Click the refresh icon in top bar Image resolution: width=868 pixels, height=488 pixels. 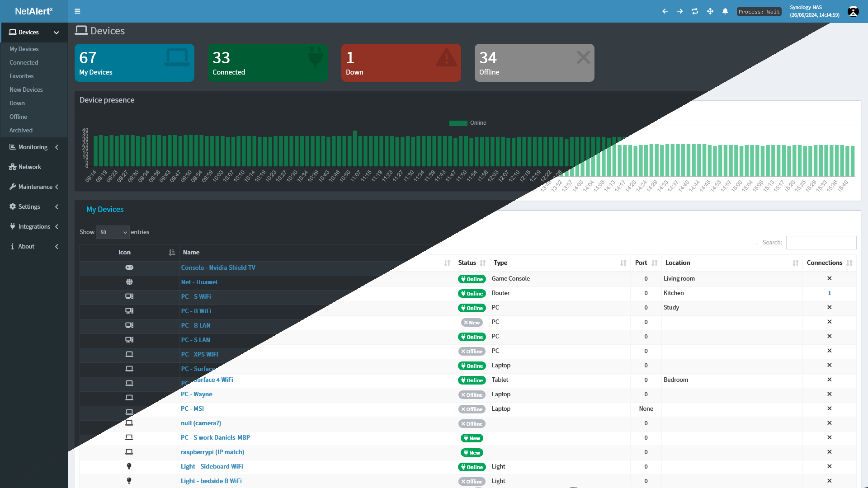[x=695, y=11]
